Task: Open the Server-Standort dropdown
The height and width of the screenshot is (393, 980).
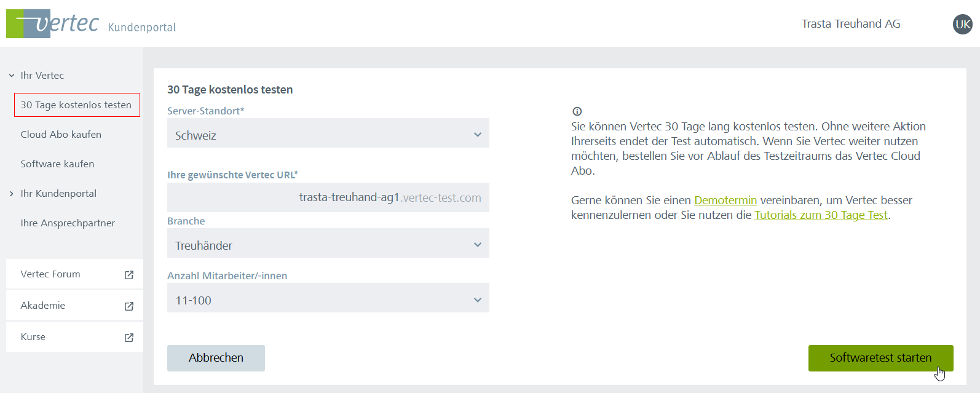Action: [328, 133]
